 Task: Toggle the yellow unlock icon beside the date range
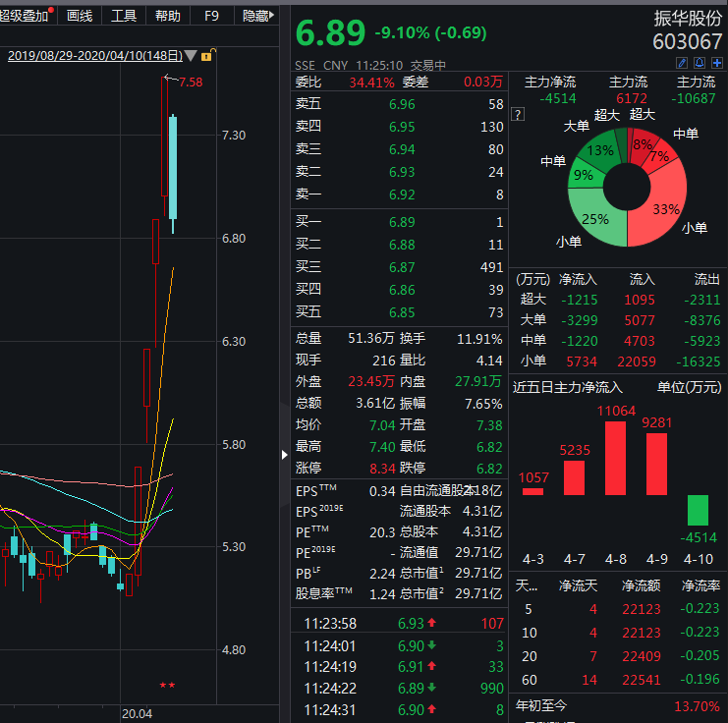tap(207, 55)
